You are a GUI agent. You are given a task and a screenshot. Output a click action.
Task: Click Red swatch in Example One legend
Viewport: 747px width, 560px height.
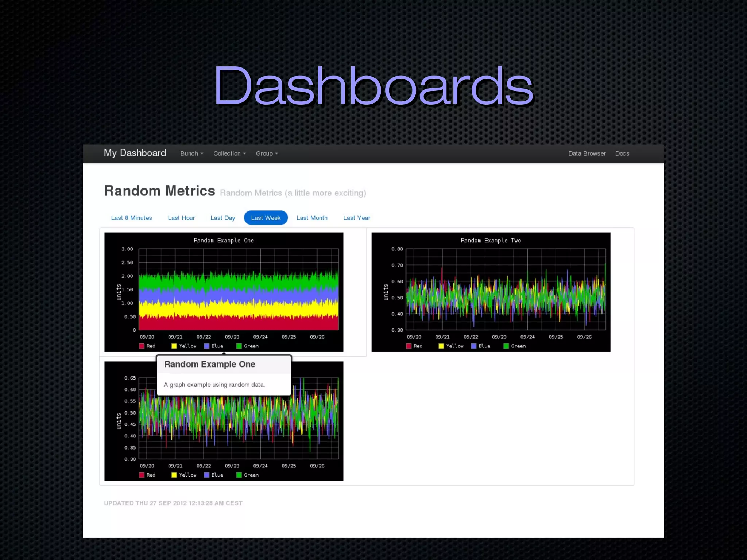point(142,346)
